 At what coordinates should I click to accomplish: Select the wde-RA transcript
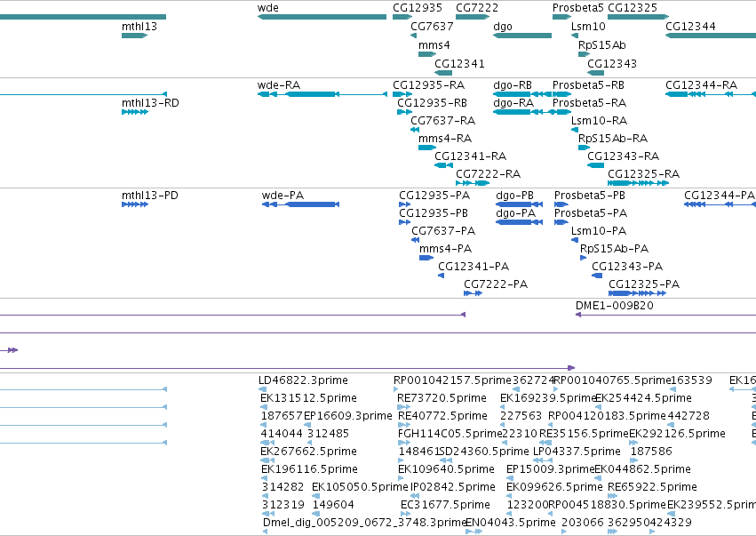322,94
